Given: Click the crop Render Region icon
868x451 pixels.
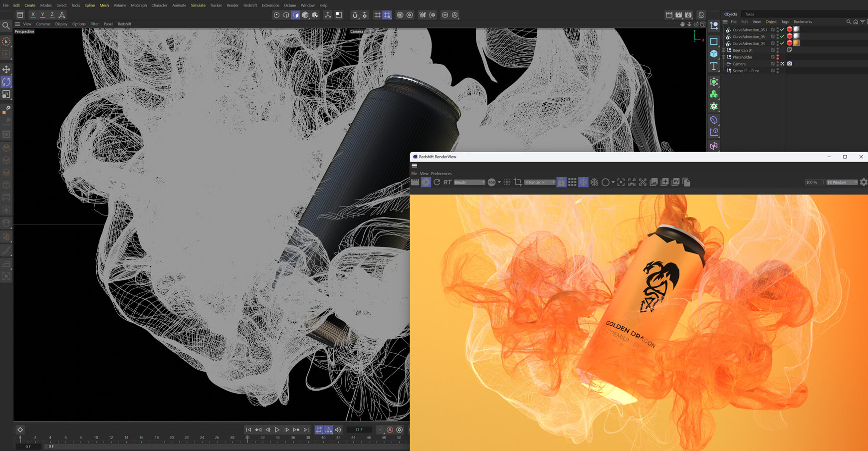Looking at the screenshot, I should 518,183.
